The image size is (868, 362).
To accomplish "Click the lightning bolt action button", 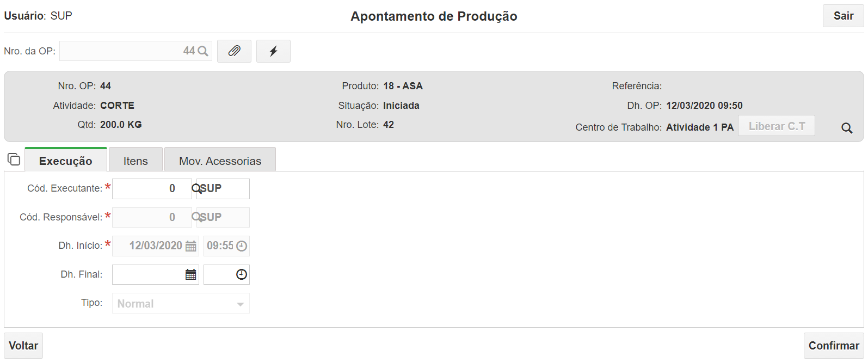I will (273, 51).
